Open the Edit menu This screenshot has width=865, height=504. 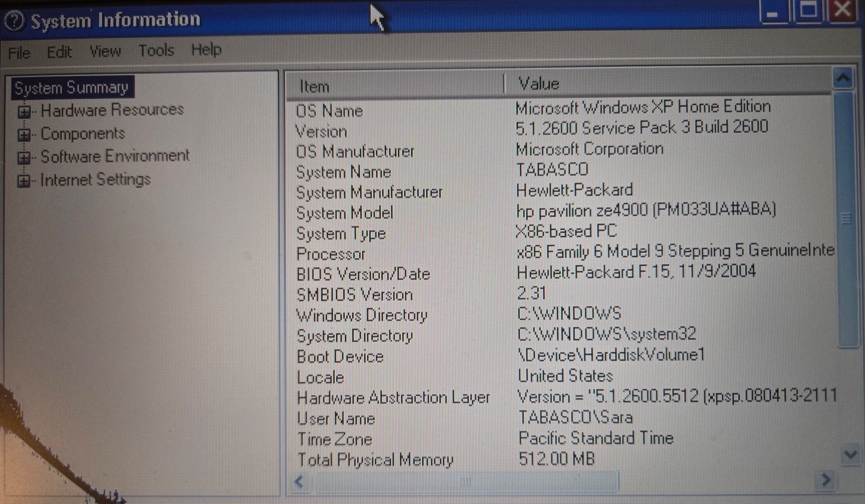pyautogui.click(x=59, y=52)
